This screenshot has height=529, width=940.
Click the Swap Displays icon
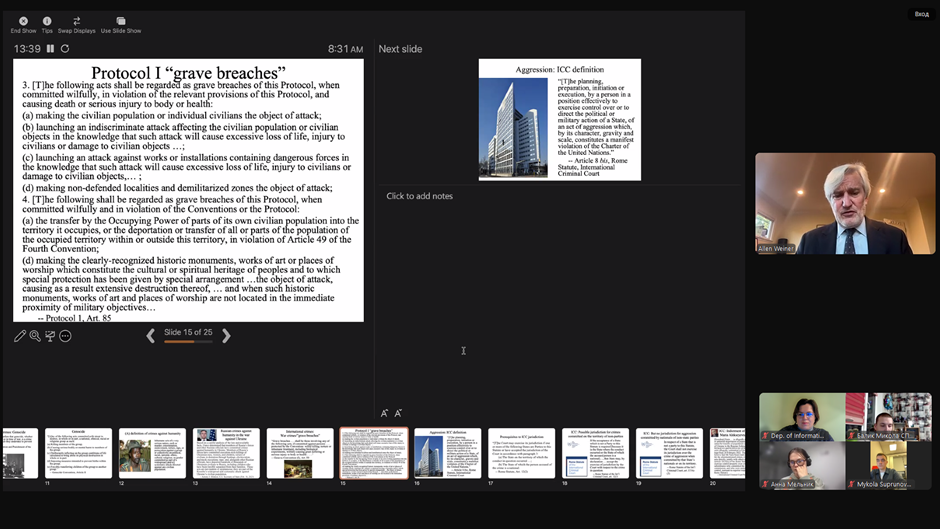[77, 21]
